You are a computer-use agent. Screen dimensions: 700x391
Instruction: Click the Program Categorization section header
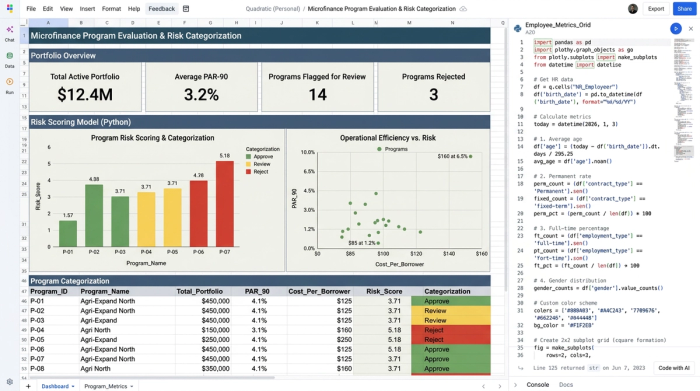point(260,281)
